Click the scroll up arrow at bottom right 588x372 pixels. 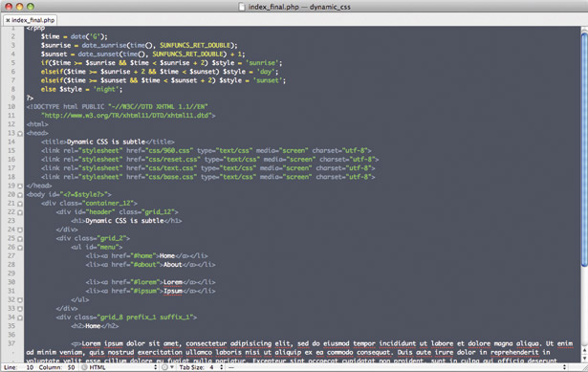tap(584, 349)
